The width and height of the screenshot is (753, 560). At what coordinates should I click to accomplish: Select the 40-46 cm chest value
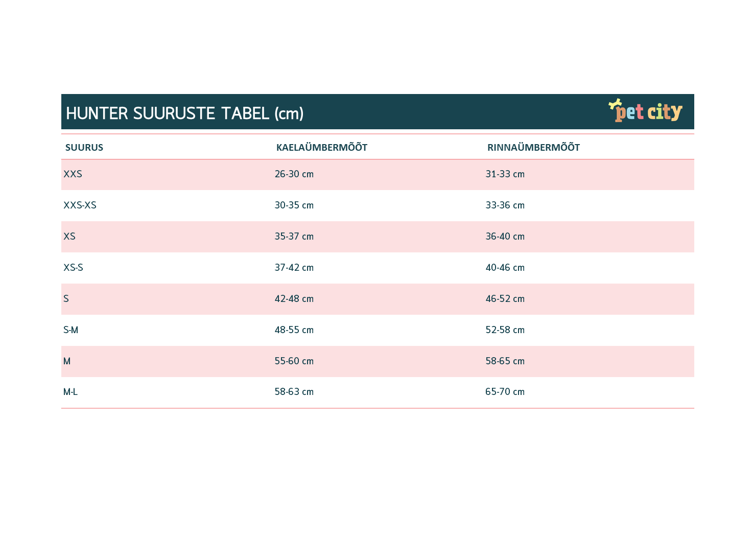pyautogui.click(x=505, y=268)
